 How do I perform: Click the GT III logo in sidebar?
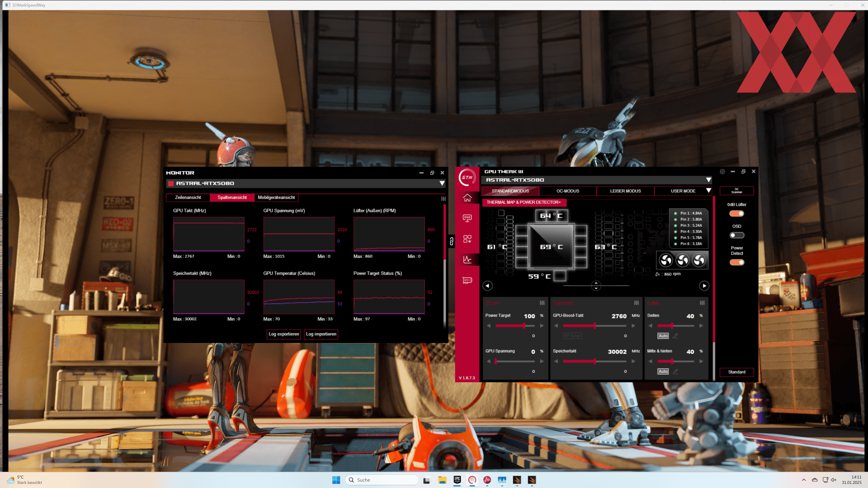tap(467, 177)
